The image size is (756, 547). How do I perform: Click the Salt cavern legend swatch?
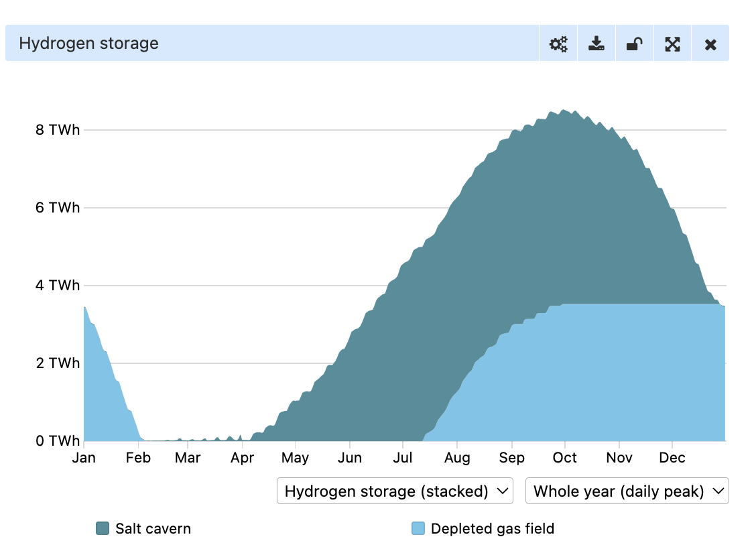click(103, 529)
